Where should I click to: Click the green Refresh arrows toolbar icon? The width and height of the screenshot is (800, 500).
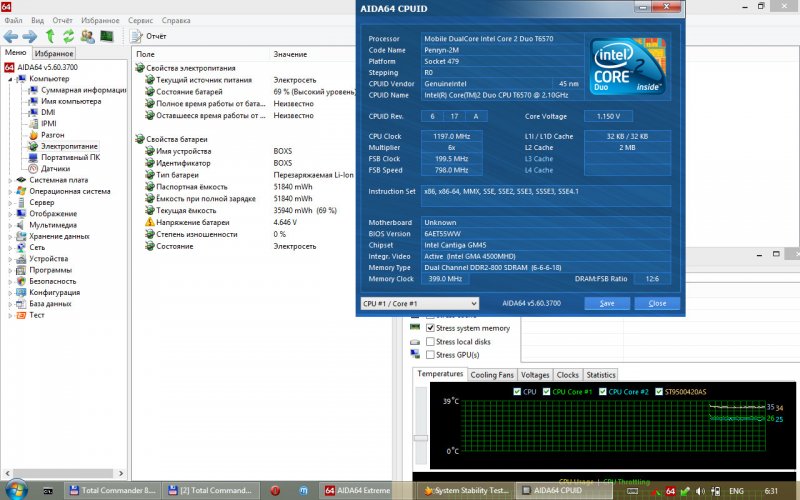point(66,37)
